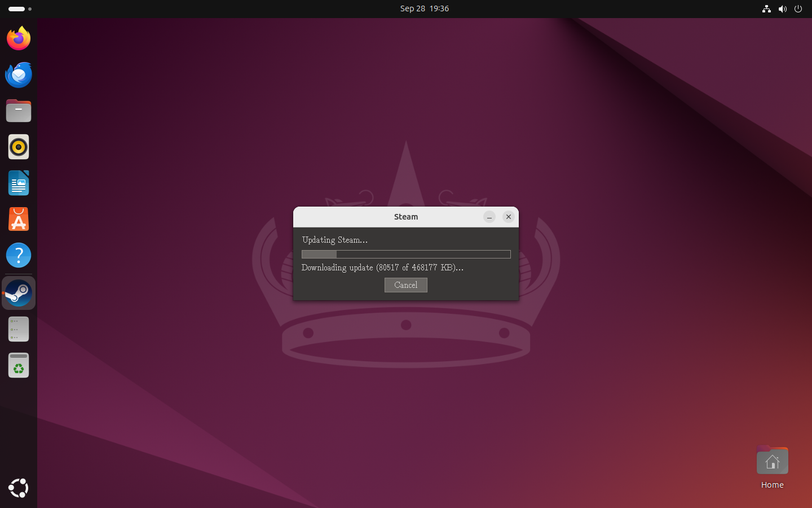This screenshot has height=508, width=812.
Task: Open Thunderbird mail client
Action: 19,75
